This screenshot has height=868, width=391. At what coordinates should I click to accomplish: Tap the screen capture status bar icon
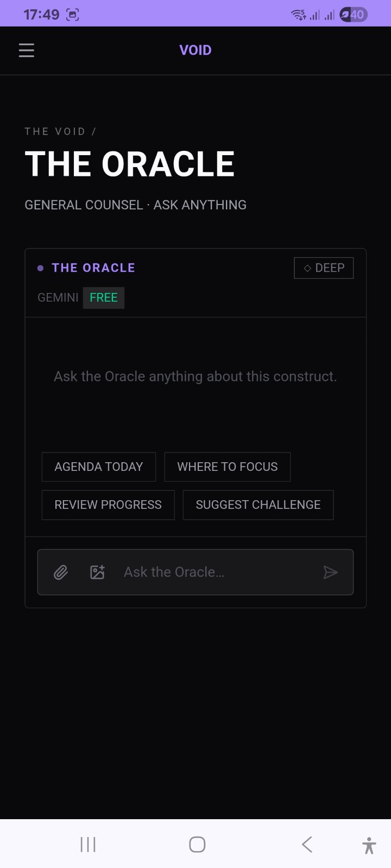pos(72,15)
